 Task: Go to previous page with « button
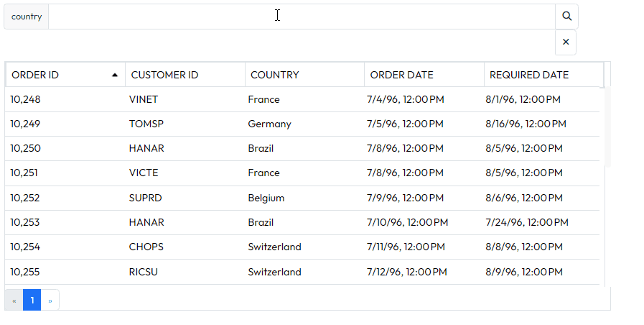[x=14, y=301]
